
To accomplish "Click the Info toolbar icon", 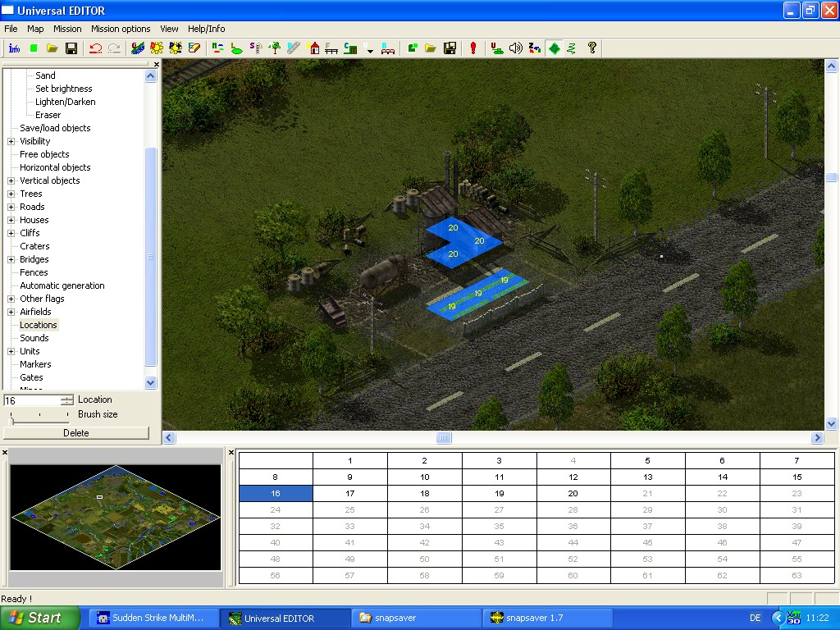I will click(x=14, y=48).
